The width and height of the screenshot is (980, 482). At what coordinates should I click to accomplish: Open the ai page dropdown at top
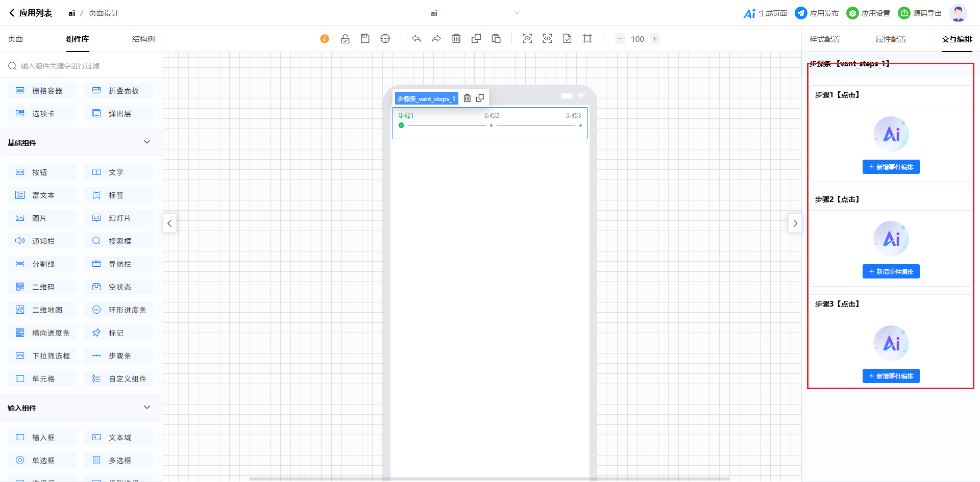517,13
